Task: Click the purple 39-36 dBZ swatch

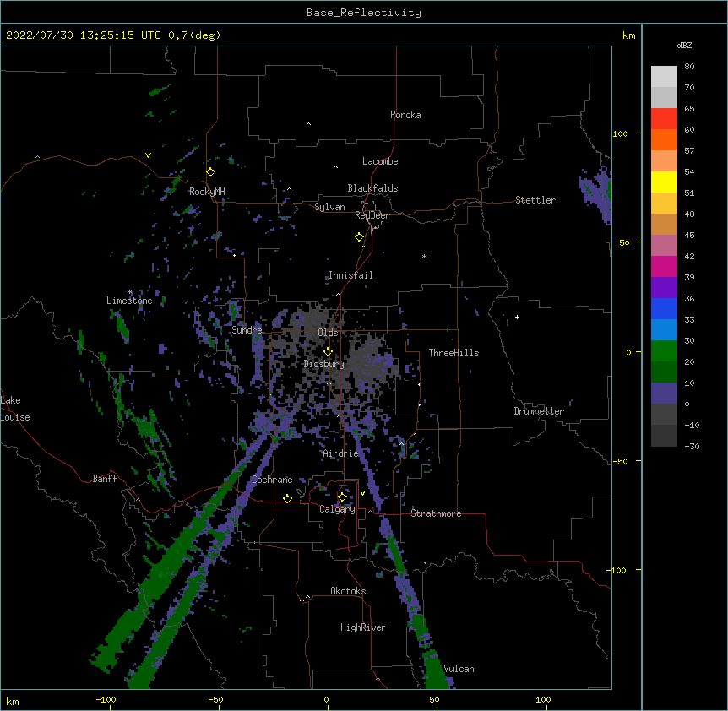Action: click(x=664, y=288)
